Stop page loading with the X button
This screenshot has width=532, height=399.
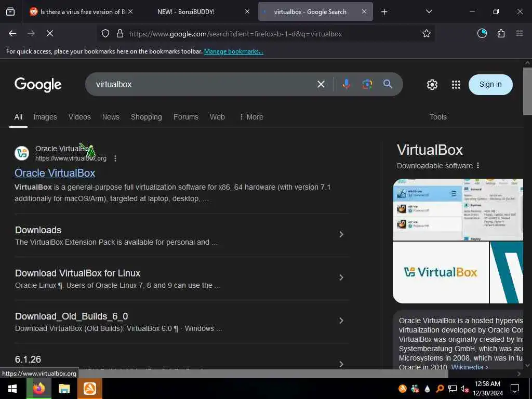tap(50, 34)
